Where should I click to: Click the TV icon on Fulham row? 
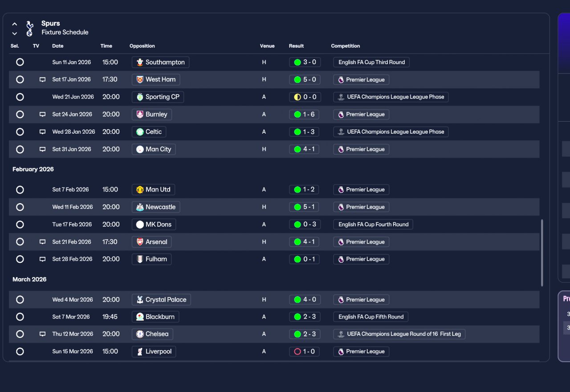tap(43, 259)
